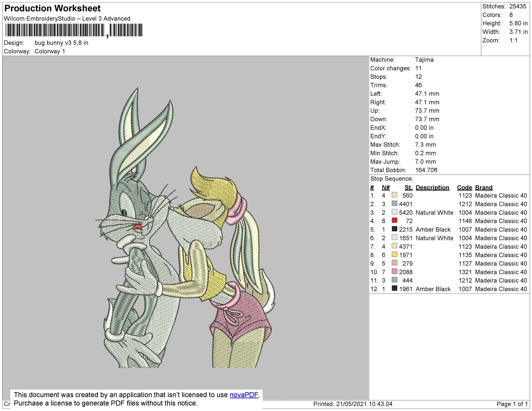Click the Trims value '46'
The image size is (532, 411).
[x=418, y=85]
